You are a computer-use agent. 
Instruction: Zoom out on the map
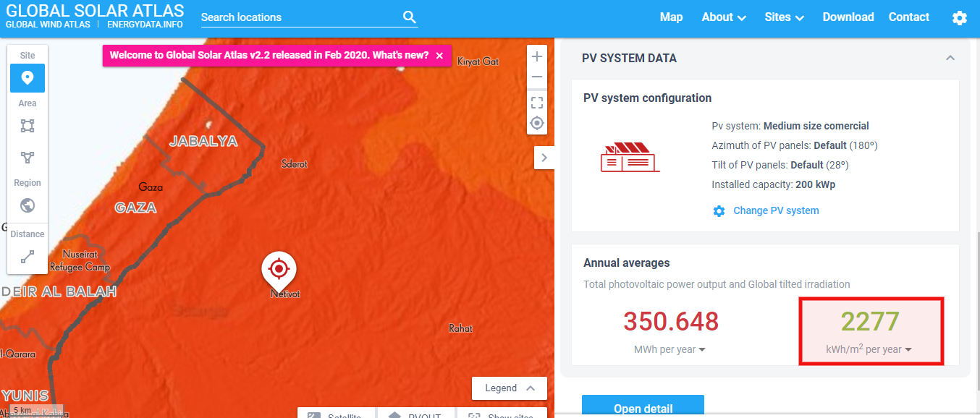pos(537,77)
